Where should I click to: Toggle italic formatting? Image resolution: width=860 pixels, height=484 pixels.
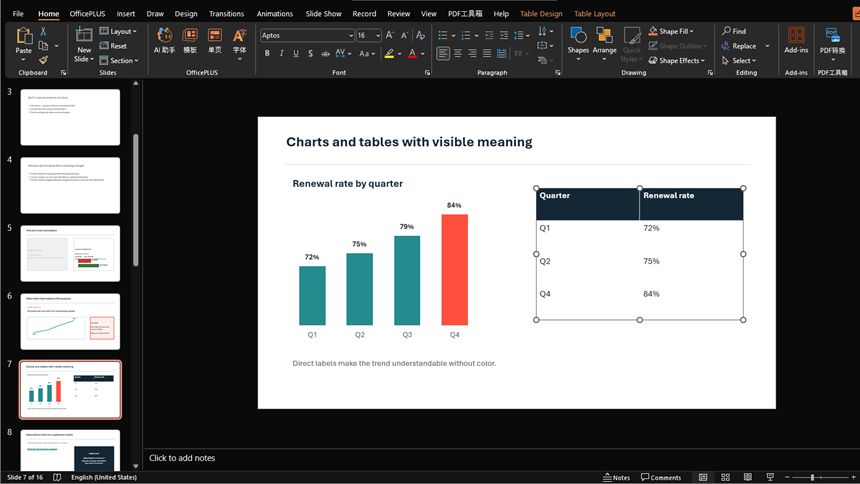coord(281,53)
